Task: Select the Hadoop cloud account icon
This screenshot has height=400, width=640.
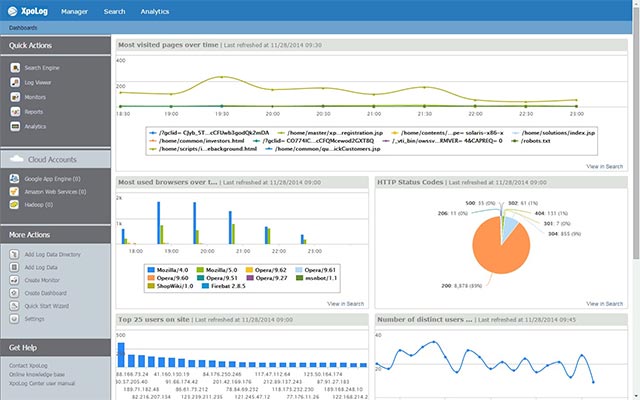Action: 14,204
